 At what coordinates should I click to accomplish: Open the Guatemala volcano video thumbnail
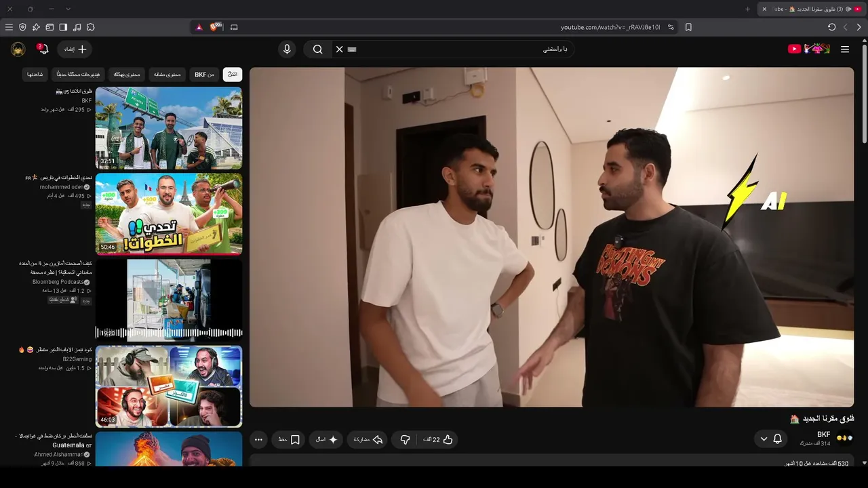coord(169,449)
